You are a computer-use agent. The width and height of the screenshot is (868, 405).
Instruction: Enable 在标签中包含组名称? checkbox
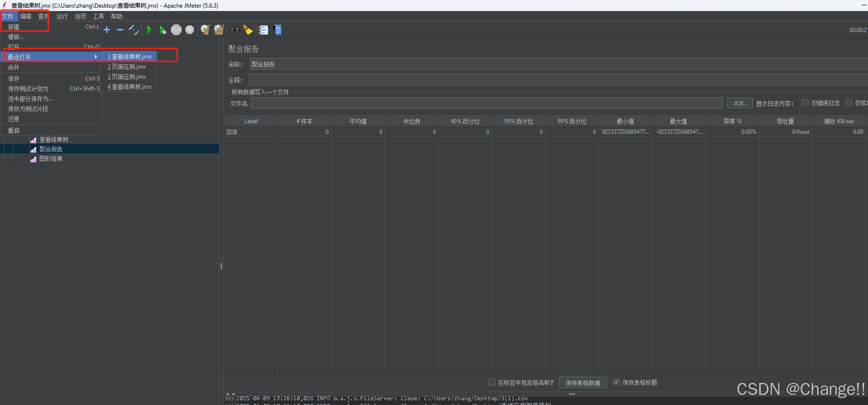(x=492, y=382)
